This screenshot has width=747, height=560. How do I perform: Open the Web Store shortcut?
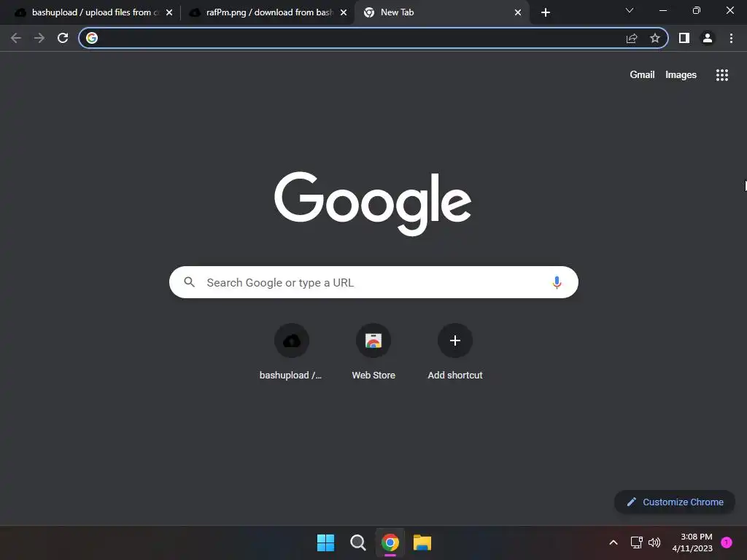[x=373, y=352]
